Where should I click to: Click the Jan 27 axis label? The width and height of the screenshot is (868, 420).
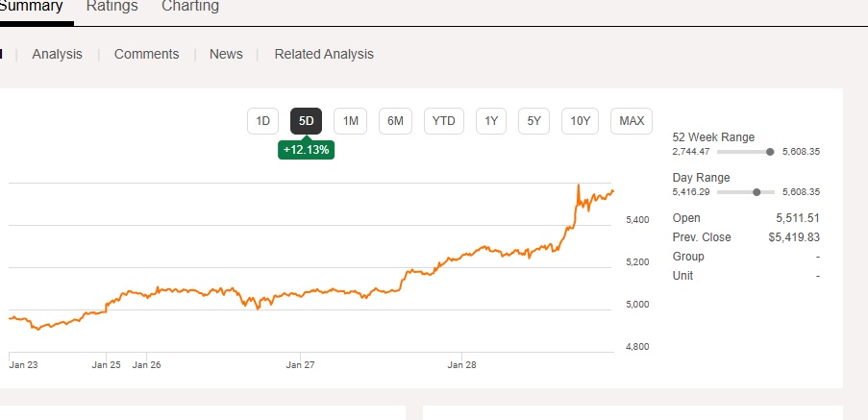(x=300, y=364)
